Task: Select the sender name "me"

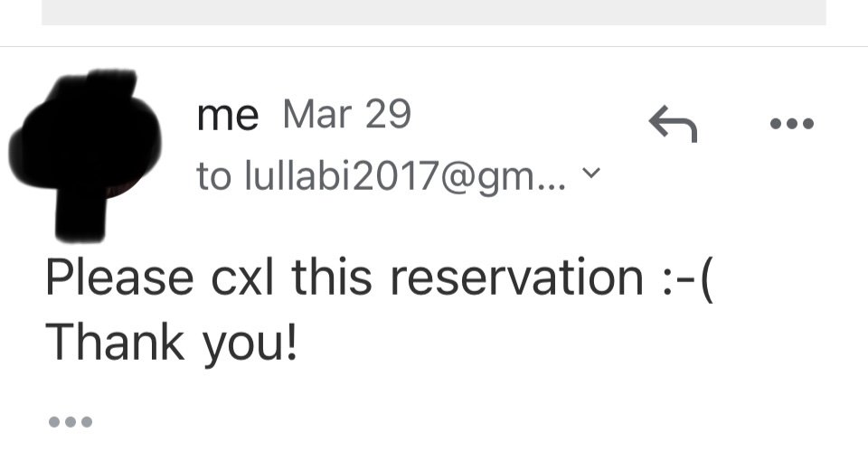Action: pyautogui.click(x=228, y=116)
